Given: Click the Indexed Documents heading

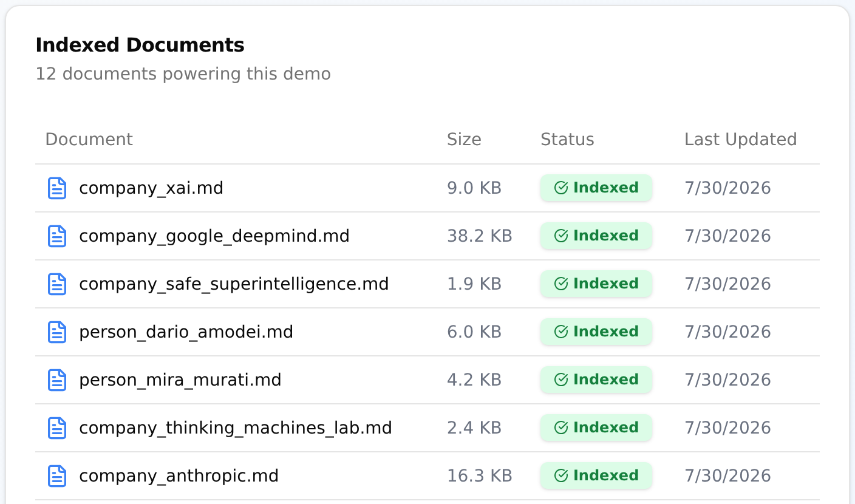Looking at the screenshot, I should 140,46.
